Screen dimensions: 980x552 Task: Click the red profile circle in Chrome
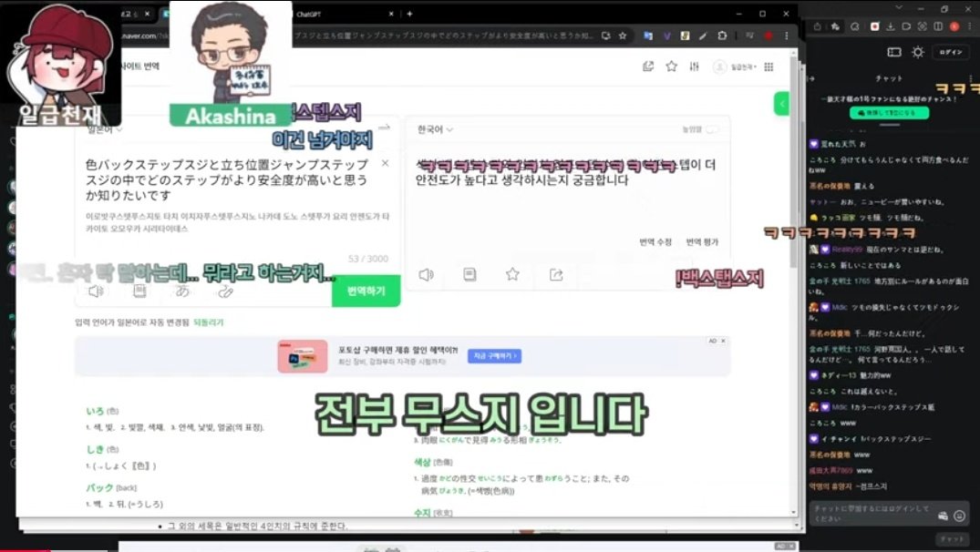[x=769, y=36]
